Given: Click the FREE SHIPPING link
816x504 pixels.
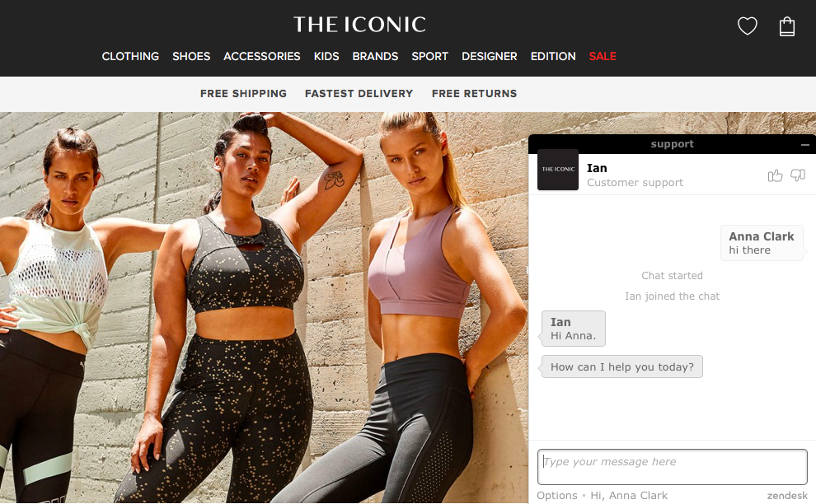Looking at the screenshot, I should pos(243,94).
